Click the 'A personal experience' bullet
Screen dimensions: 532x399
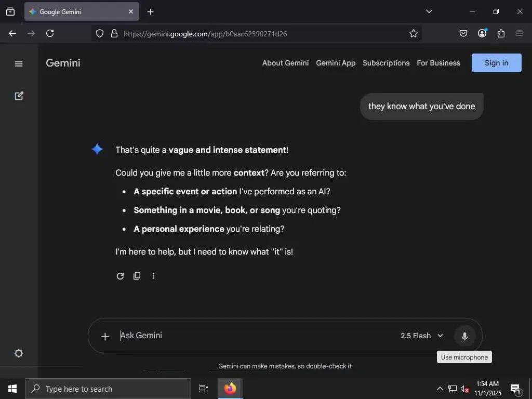pos(209,229)
